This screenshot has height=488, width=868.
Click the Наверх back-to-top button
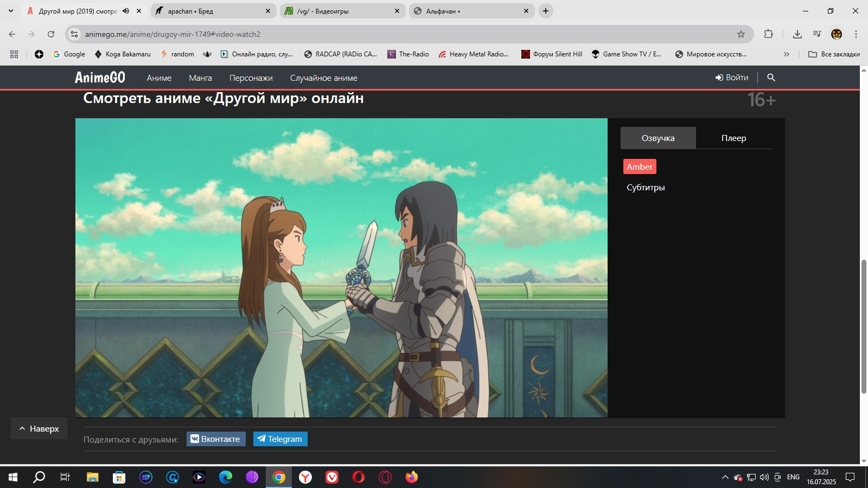click(39, 428)
